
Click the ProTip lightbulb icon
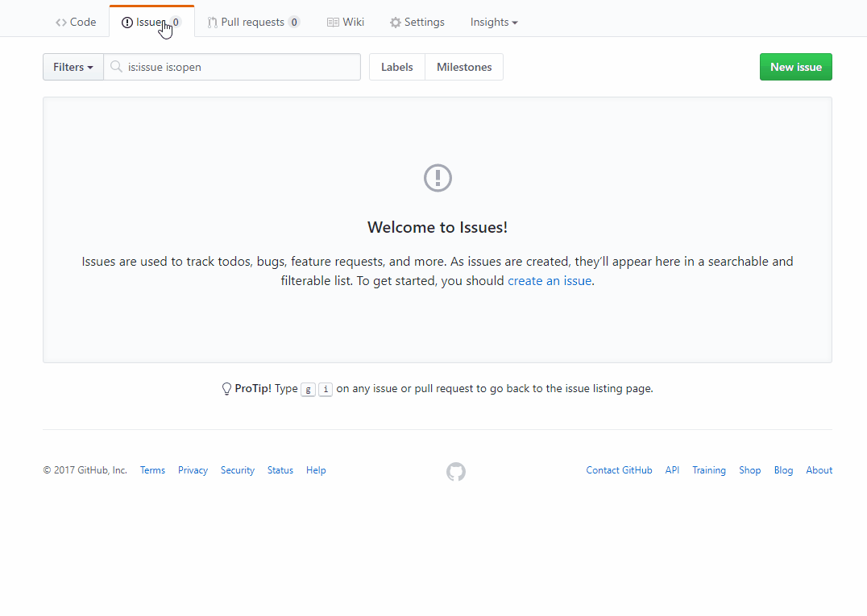226,389
